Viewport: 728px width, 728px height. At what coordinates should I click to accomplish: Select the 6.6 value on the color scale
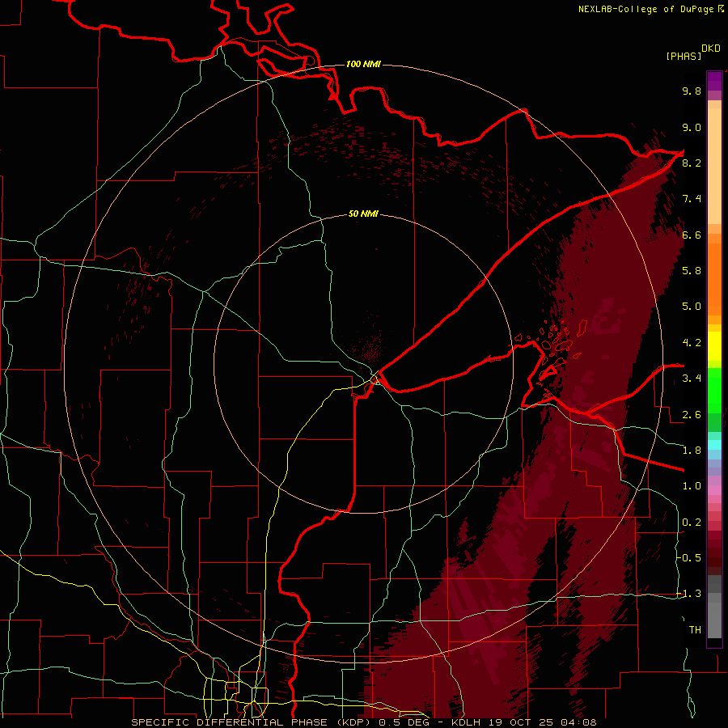[x=692, y=235]
